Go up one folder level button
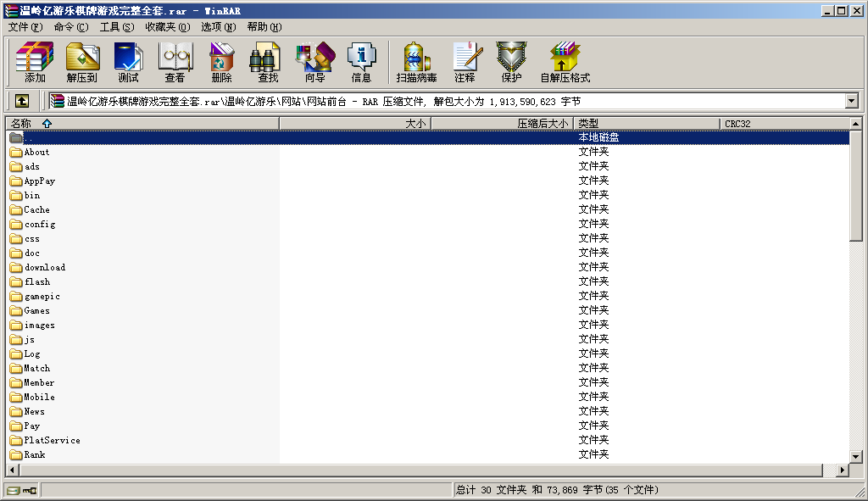Viewport: 868px width, 501px height. click(x=22, y=101)
